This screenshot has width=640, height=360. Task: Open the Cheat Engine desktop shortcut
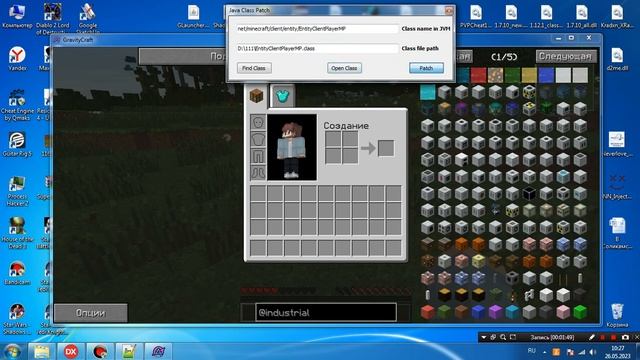click(17, 104)
